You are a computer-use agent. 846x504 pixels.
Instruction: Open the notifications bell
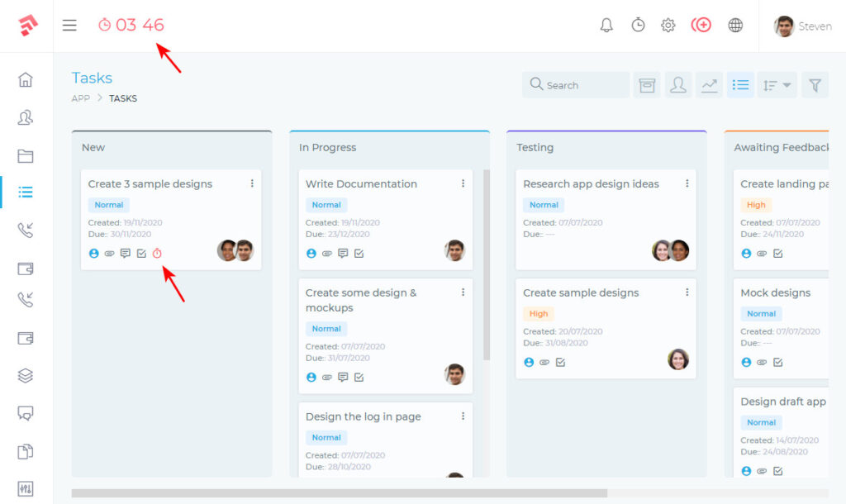click(606, 25)
